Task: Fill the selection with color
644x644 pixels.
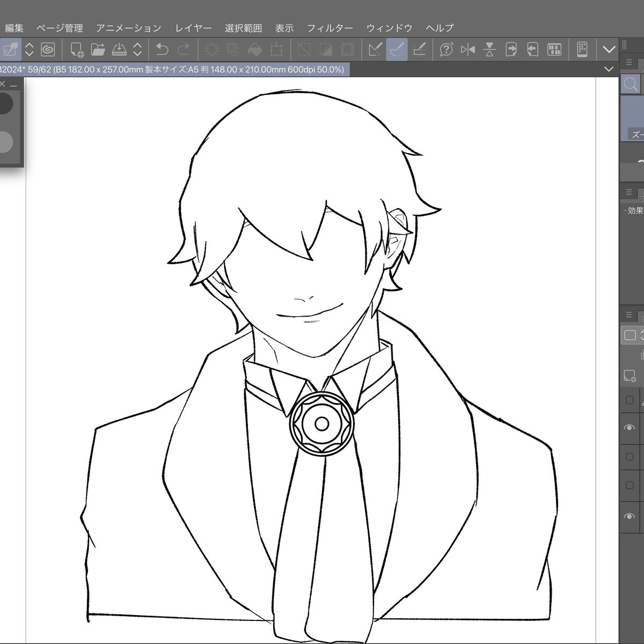Action: click(x=255, y=50)
